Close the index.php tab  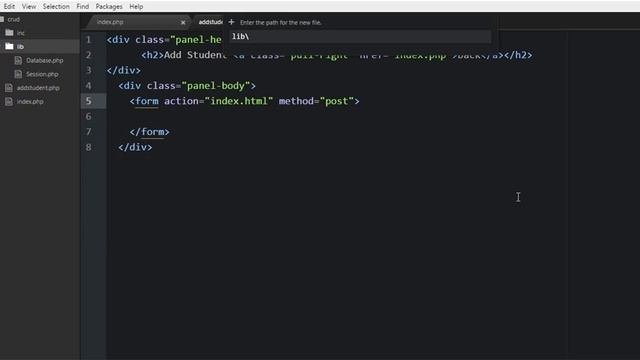[183, 22]
